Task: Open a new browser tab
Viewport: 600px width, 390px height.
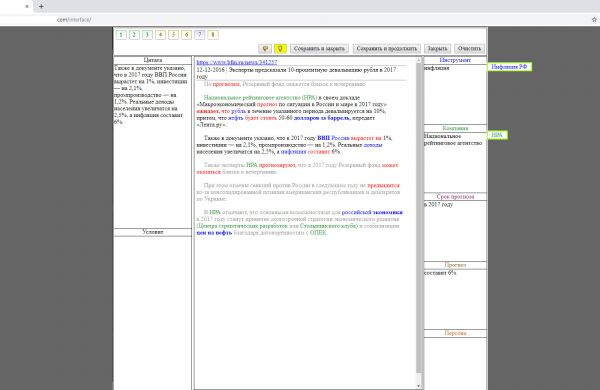Action: point(41,6)
